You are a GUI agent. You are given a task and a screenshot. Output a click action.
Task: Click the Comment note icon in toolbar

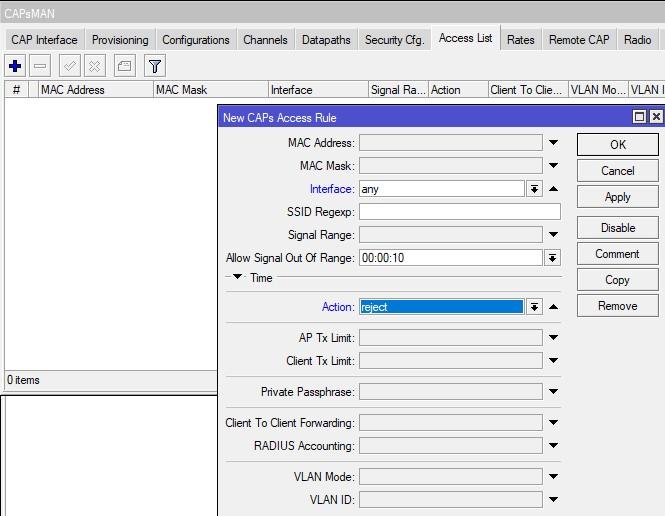124,66
